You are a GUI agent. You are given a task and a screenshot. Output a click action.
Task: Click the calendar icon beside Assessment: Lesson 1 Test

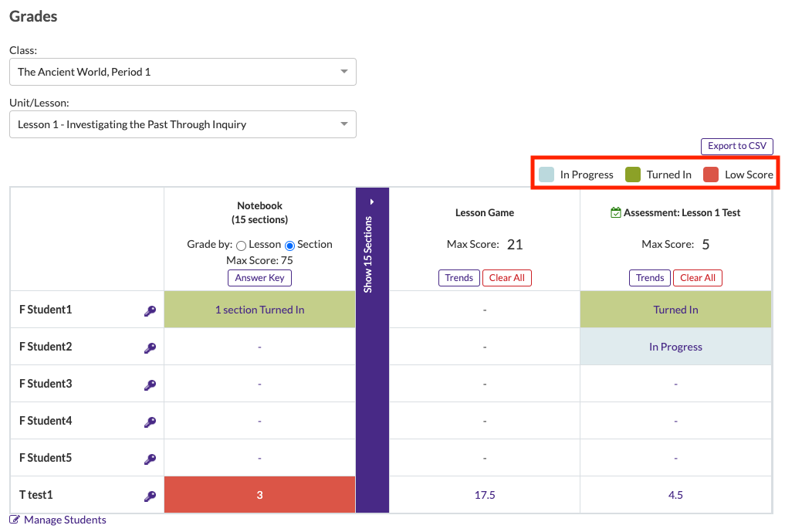coord(615,212)
